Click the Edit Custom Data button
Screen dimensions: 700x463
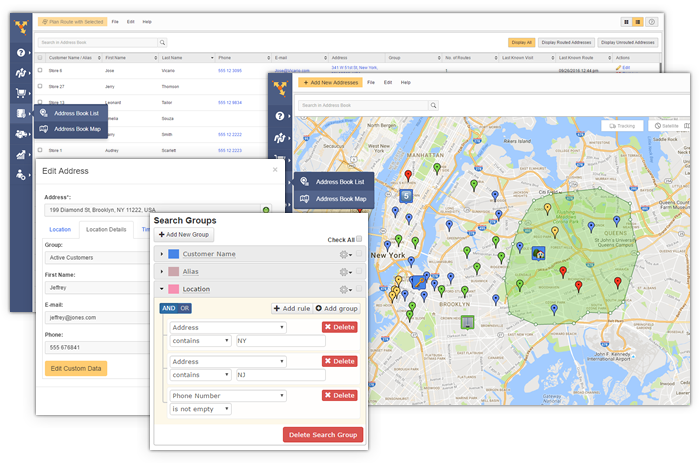tap(76, 368)
